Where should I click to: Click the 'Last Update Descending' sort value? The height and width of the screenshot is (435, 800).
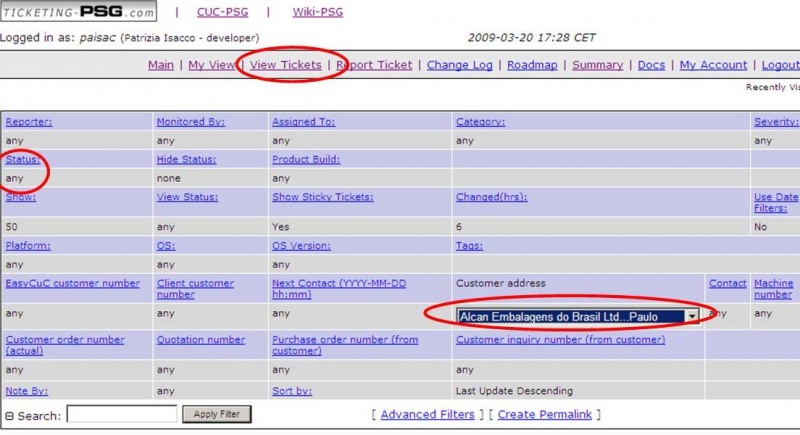(x=514, y=391)
